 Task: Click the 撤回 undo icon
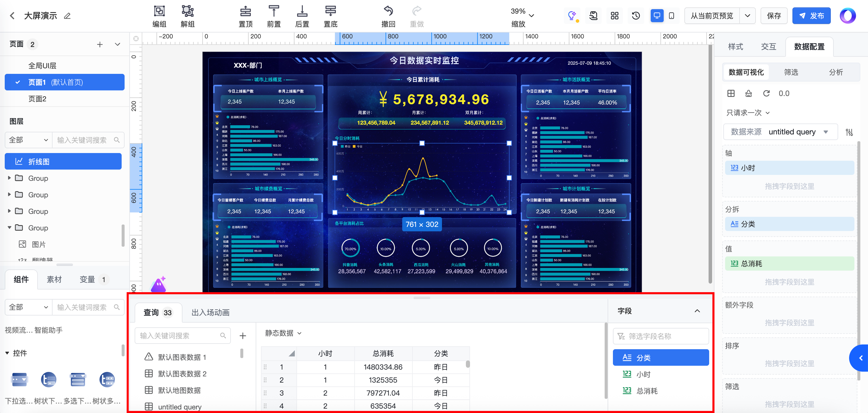(x=388, y=12)
